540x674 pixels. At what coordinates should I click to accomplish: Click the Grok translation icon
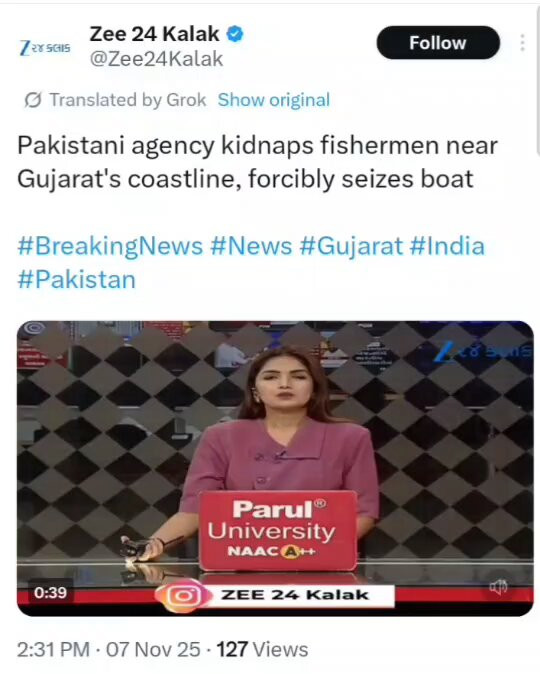33,100
